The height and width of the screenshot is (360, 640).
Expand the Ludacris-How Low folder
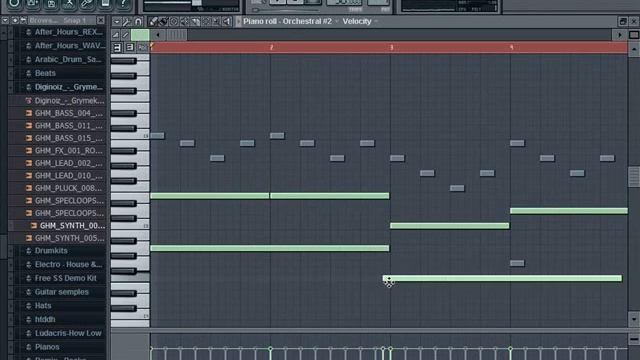[x=65, y=333]
